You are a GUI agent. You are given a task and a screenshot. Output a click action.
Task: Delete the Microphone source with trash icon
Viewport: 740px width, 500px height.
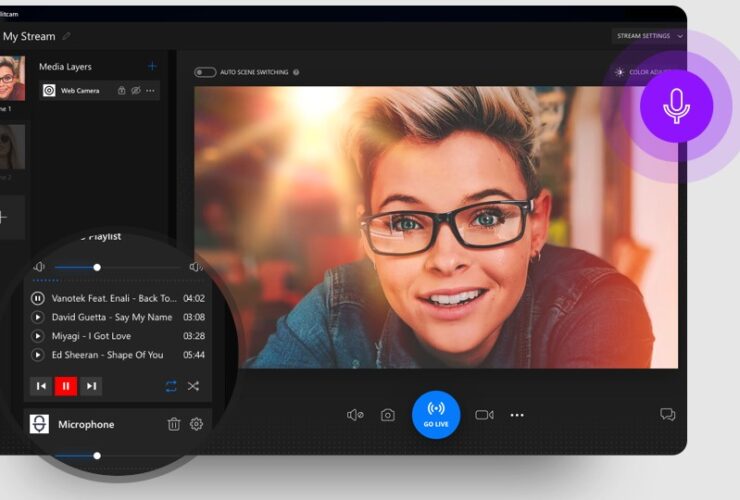tap(174, 424)
